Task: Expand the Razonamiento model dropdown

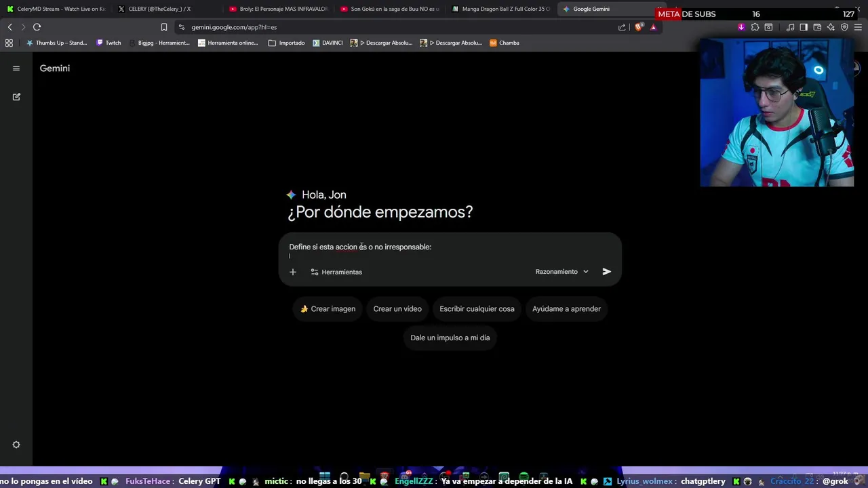Action: coord(561,272)
